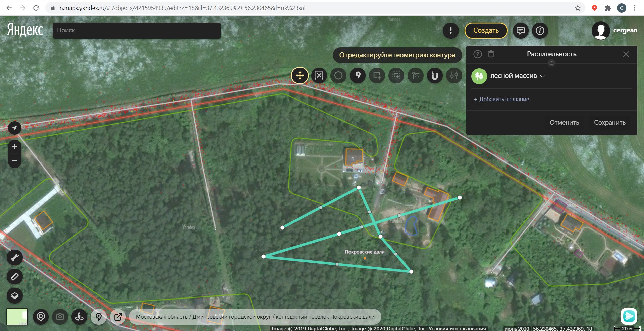Click the delete-vertices box tool icon

click(x=319, y=75)
